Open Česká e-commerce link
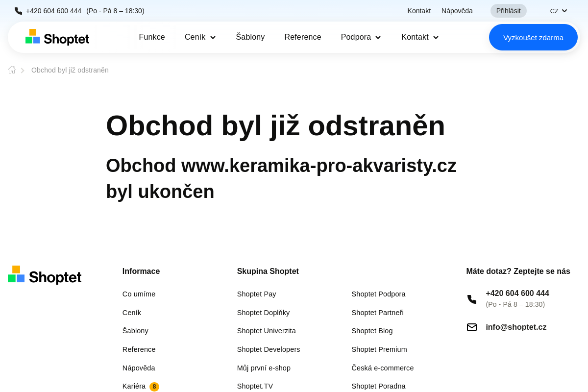Screen dimensions: 588x392 pos(383,368)
